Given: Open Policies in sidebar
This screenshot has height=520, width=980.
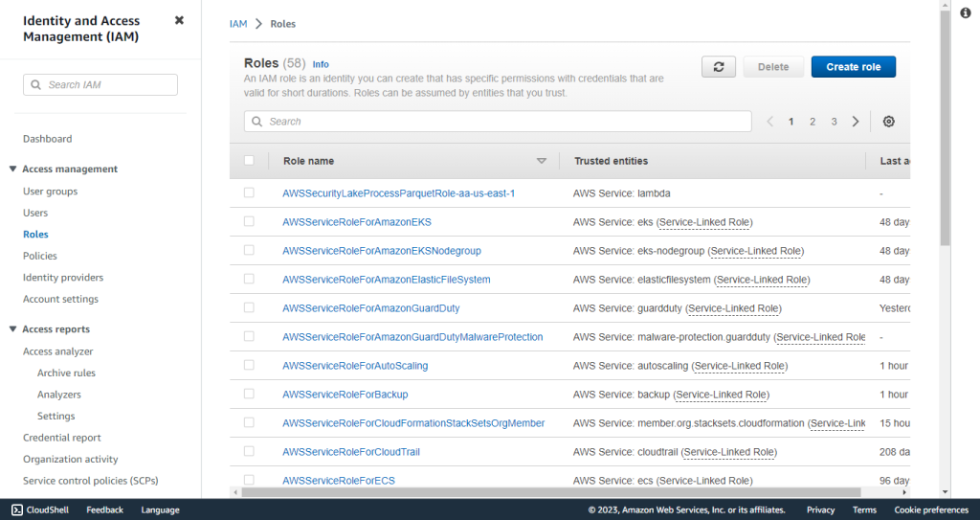Looking at the screenshot, I should point(40,256).
